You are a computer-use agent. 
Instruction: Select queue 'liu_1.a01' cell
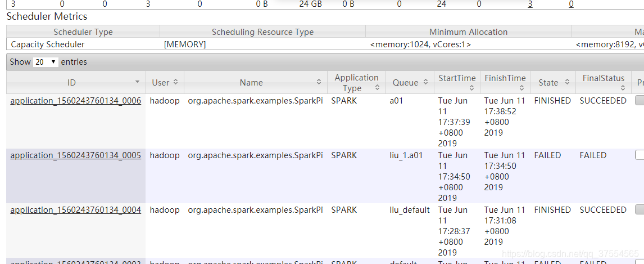click(x=406, y=155)
